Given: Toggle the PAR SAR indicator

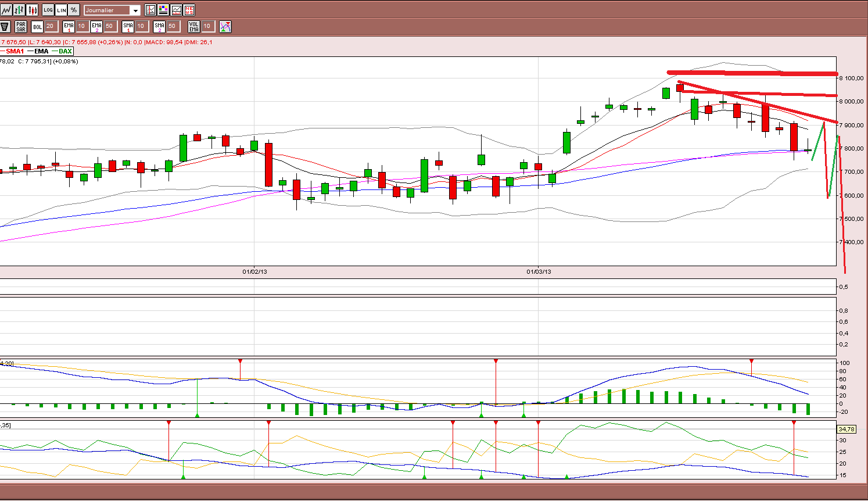Looking at the screenshot, I should click(x=21, y=27).
